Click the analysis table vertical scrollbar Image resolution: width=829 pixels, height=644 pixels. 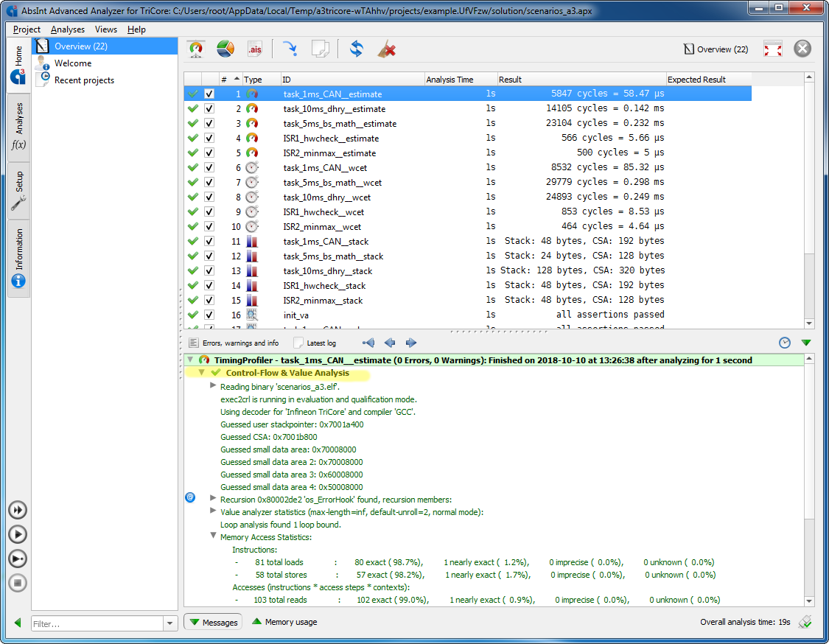[x=809, y=200]
